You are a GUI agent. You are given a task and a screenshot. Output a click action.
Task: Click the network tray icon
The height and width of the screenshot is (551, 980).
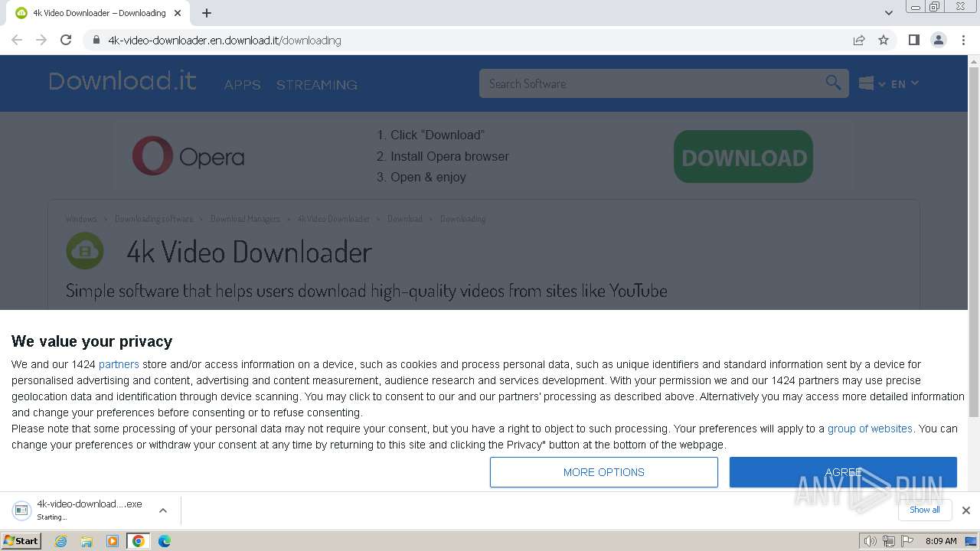pos(888,541)
